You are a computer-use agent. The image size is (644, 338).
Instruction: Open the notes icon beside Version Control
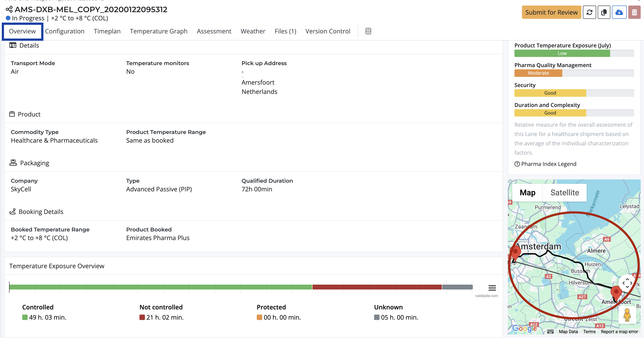click(x=368, y=31)
